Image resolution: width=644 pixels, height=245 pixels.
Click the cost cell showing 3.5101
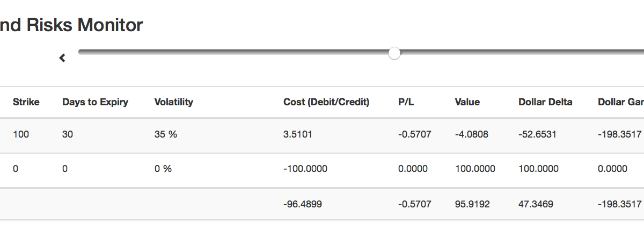297,135
